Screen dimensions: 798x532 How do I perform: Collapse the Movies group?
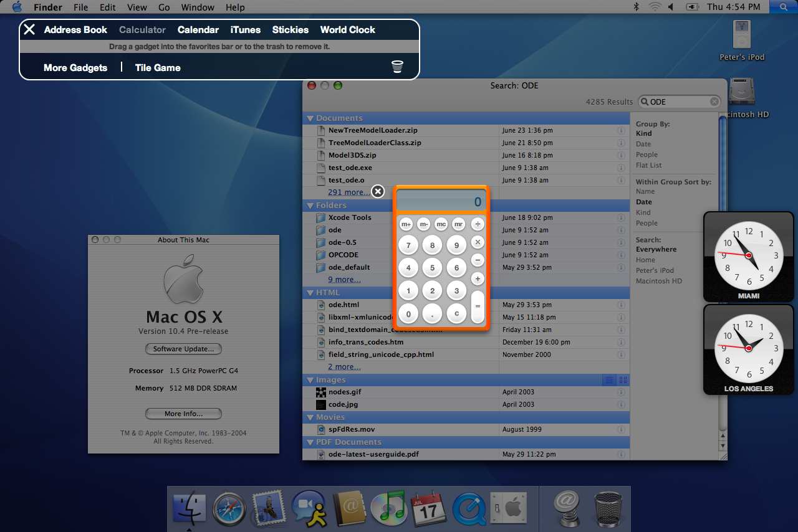[x=310, y=417]
